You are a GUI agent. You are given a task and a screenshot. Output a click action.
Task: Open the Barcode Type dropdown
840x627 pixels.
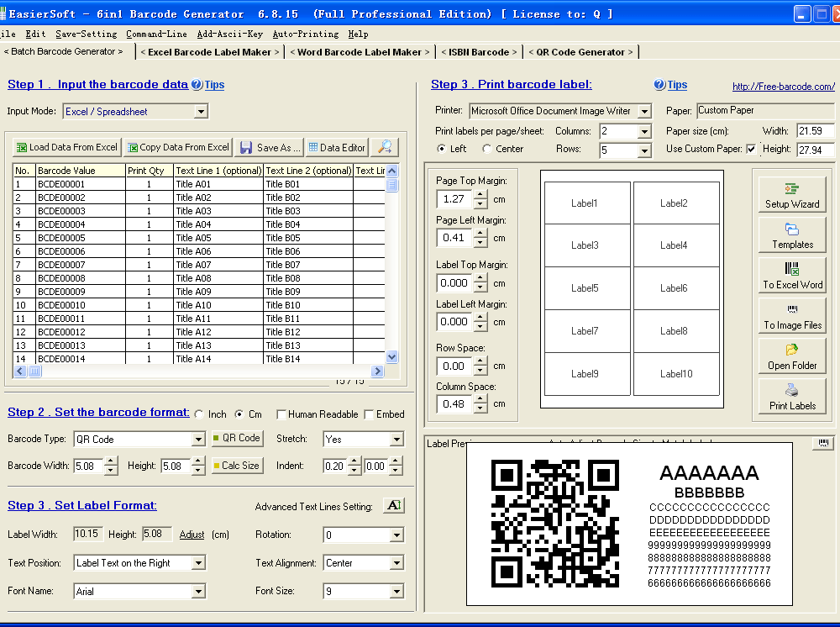198,438
